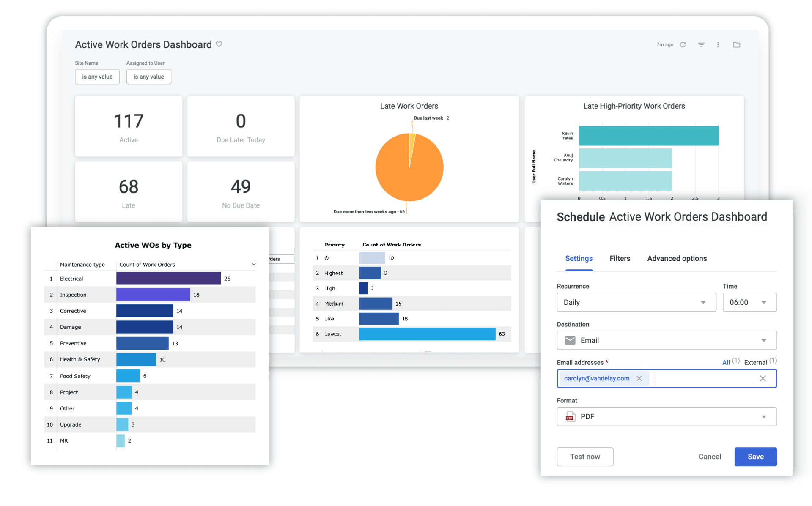
Task: Clear the email addresses field
Action: (763, 378)
